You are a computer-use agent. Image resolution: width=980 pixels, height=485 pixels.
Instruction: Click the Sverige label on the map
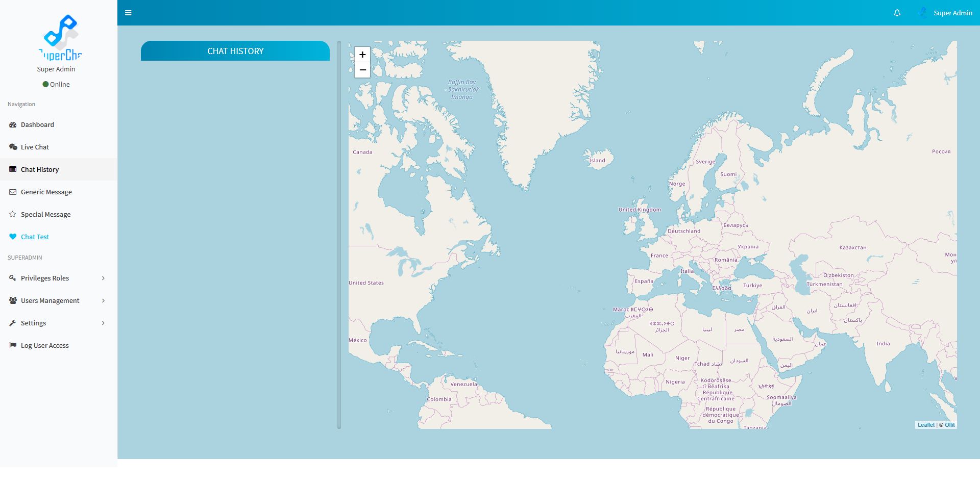(x=705, y=162)
